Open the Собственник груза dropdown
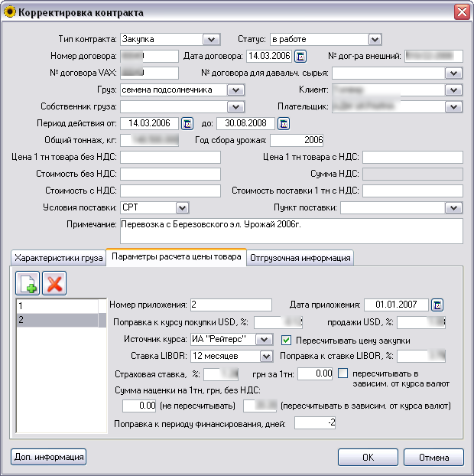This screenshot has width=474, height=476. pos(236,107)
